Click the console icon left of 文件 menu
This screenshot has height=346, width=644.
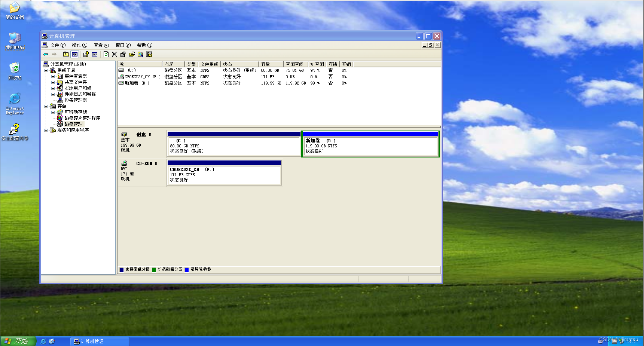[x=45, y=45]
